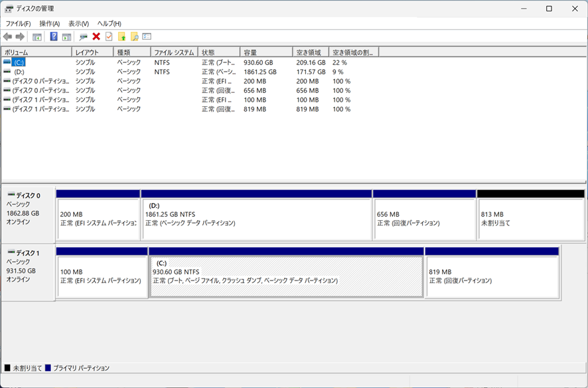Click the yellow folder with green arrow icon
588x388 pixels.
[x=121, y=36]
